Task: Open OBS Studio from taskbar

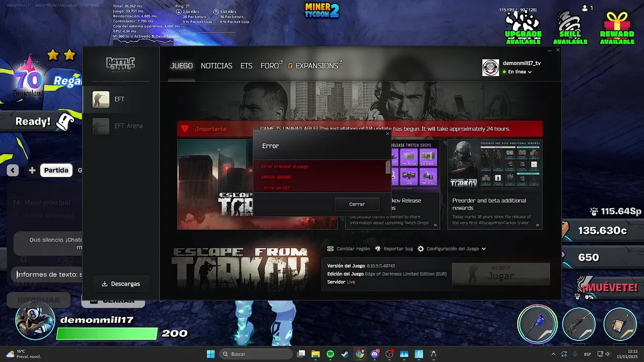Action: 389,354
